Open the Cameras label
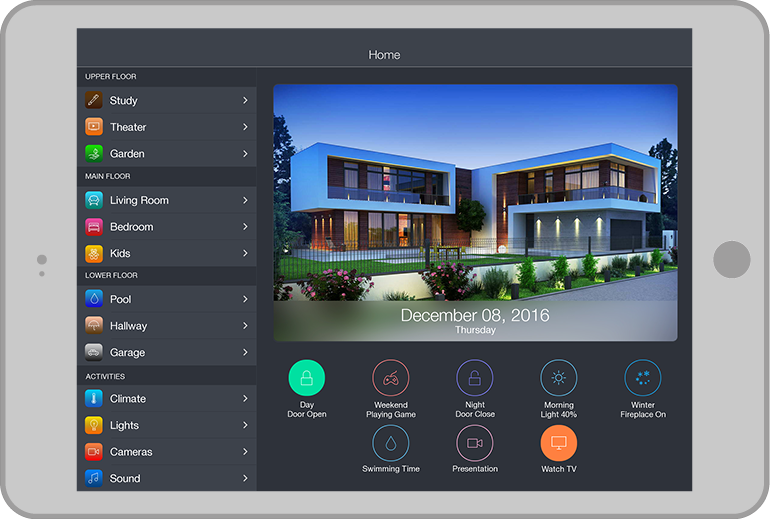 (131, 452)
